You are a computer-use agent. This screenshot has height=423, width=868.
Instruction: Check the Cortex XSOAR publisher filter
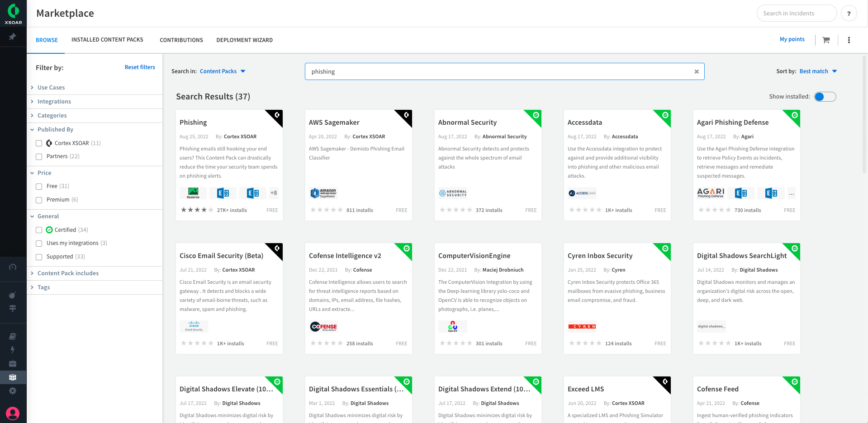[x=39, y=143]
